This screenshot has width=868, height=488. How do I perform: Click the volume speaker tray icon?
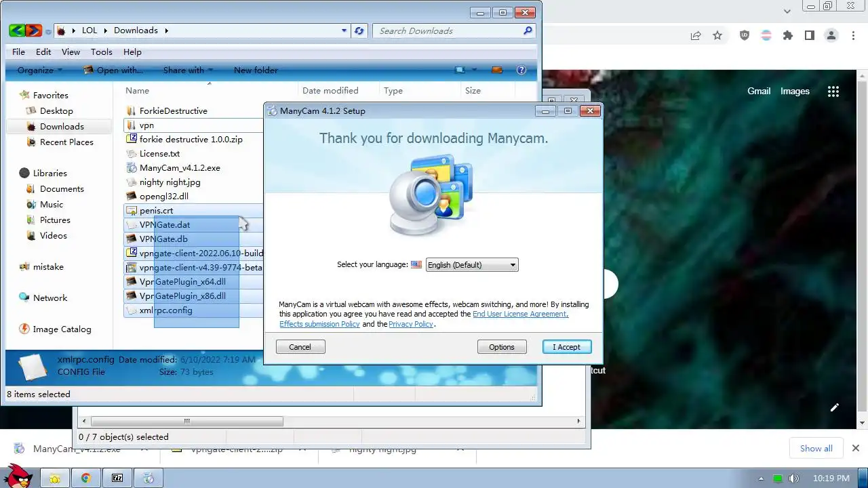(794, 479)
